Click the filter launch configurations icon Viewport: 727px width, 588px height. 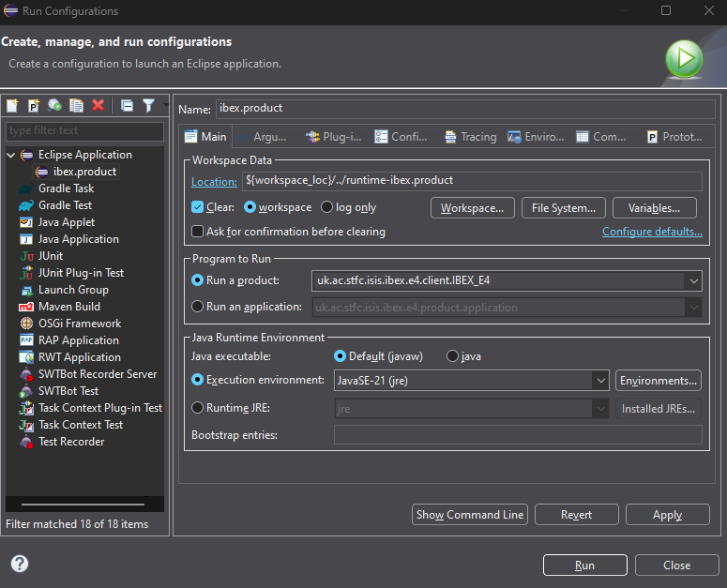148,106
